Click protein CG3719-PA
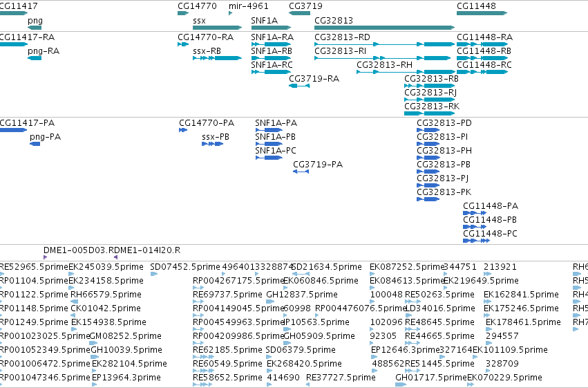The width and height of the screenshot is (588, 388). click(301, 172)
